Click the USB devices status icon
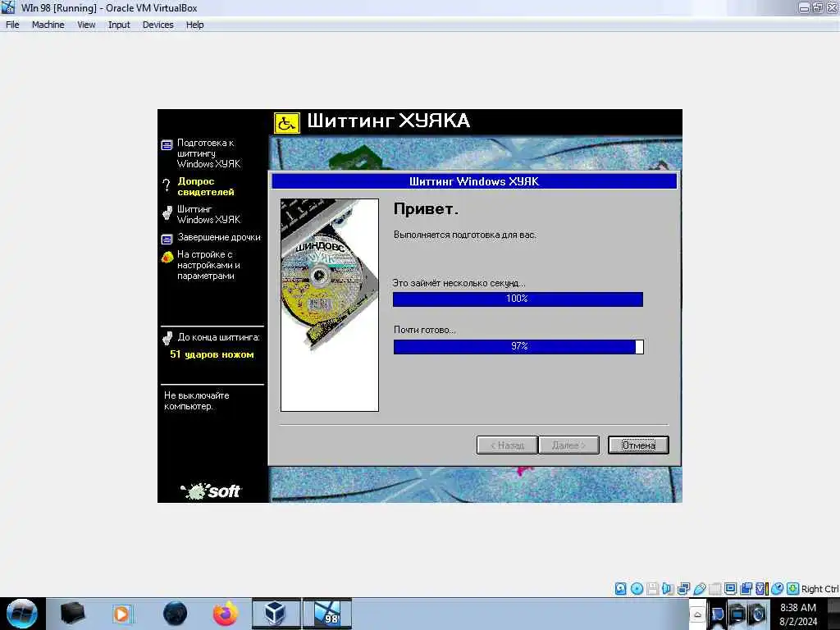Viewport: 840px width, 630px height. click(699, 589)
